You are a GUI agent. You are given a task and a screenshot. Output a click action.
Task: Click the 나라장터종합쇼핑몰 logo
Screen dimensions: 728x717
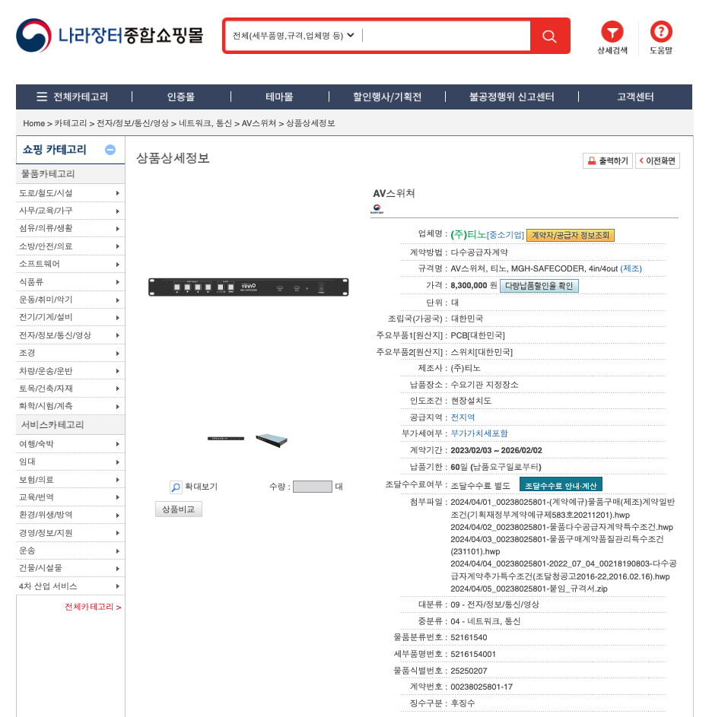[110, 35]
